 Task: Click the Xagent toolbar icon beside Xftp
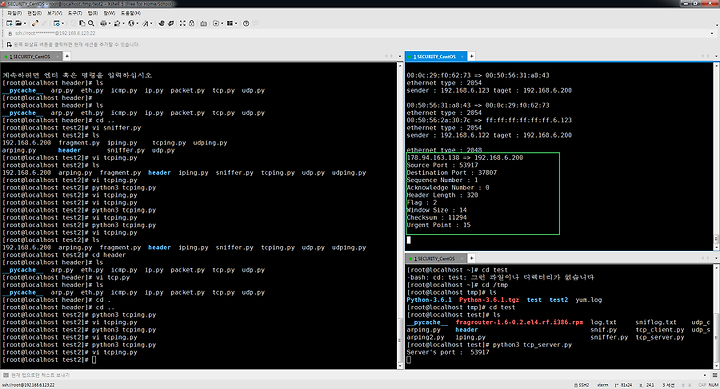coord(170,23)
